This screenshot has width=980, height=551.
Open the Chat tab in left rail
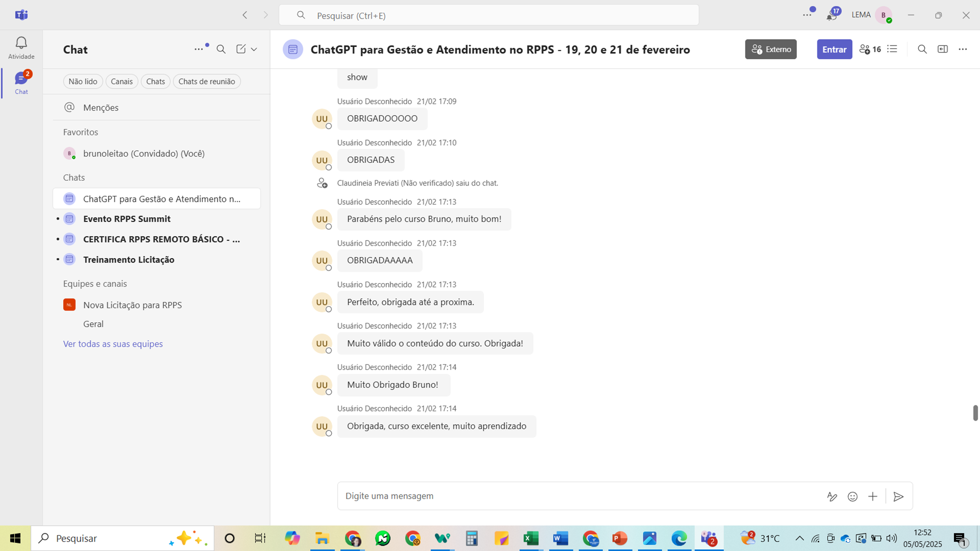21,82
